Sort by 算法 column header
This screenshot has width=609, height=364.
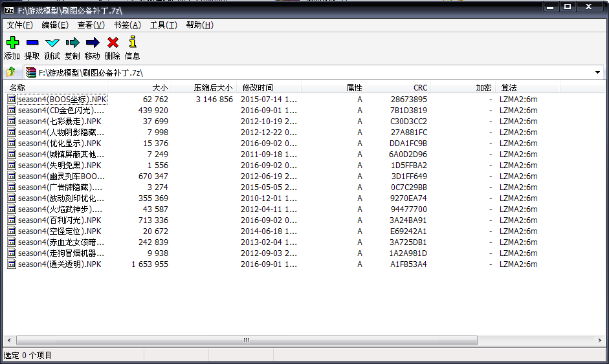[528, 88]
